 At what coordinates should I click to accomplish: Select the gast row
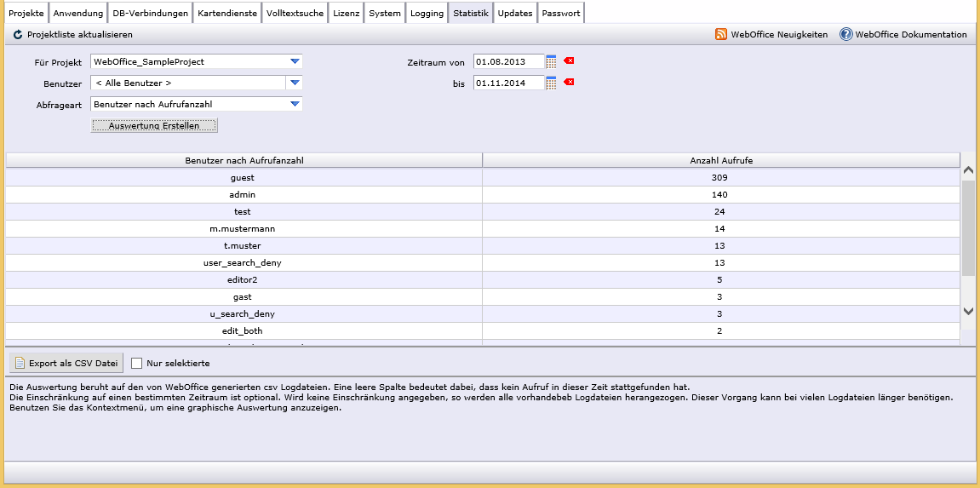tap(483, 296)
